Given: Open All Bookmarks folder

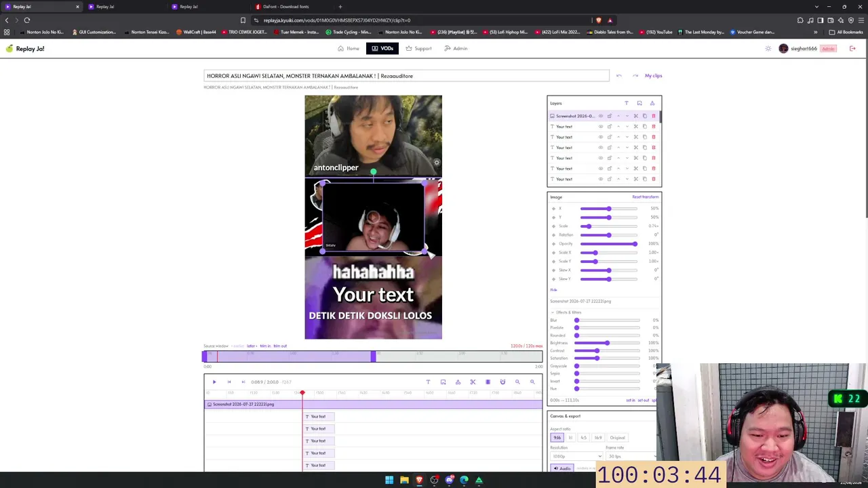Looking at the screenshot, I should 846,32.
